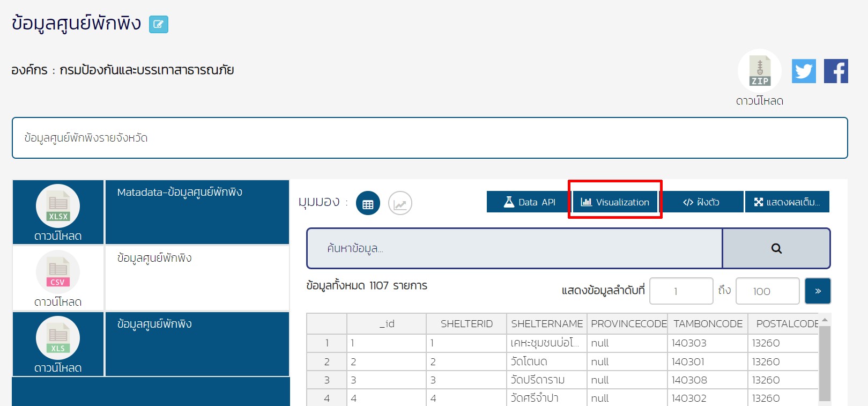Select cell with shelter name วัดโตนด
This screenshot has height=406, width=868.
pos(547,361)
